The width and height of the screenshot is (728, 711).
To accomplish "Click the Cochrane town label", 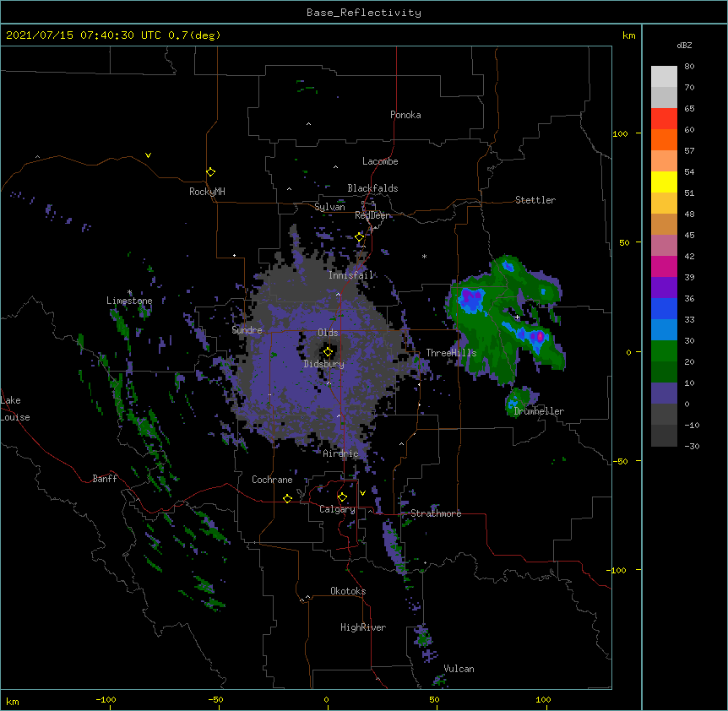I will [x=272, y=480].
